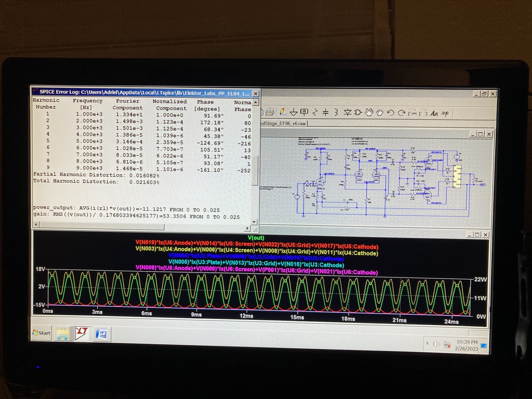Close the SPICE Error Log window
This screenshot has height=399, width=532.
pos(256,94)
